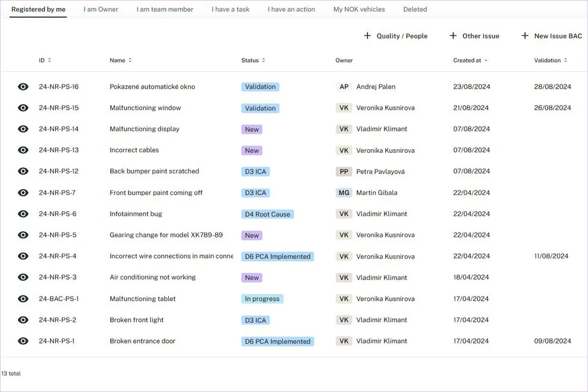Open issue named Malfunctioning window
The height and width of the screenshot is (392, 588).
[x=145, y=108]
